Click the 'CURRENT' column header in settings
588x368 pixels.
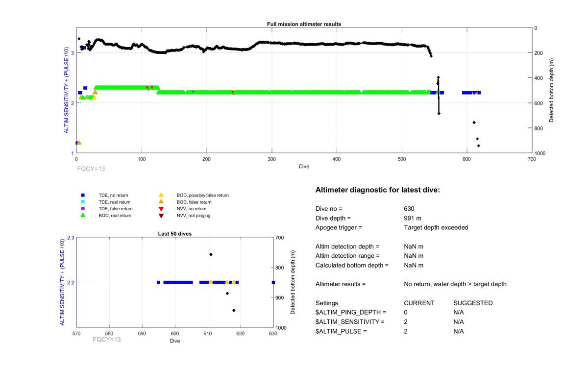419,303
